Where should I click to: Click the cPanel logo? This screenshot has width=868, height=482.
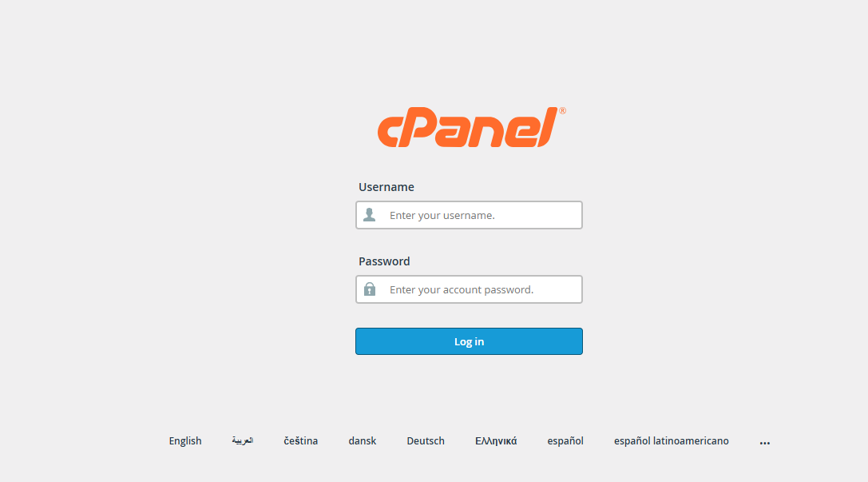[468, 128]
